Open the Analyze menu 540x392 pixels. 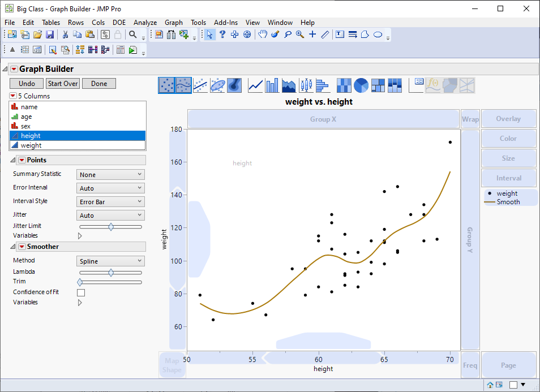pyautogui.click(x=145, y=23)
